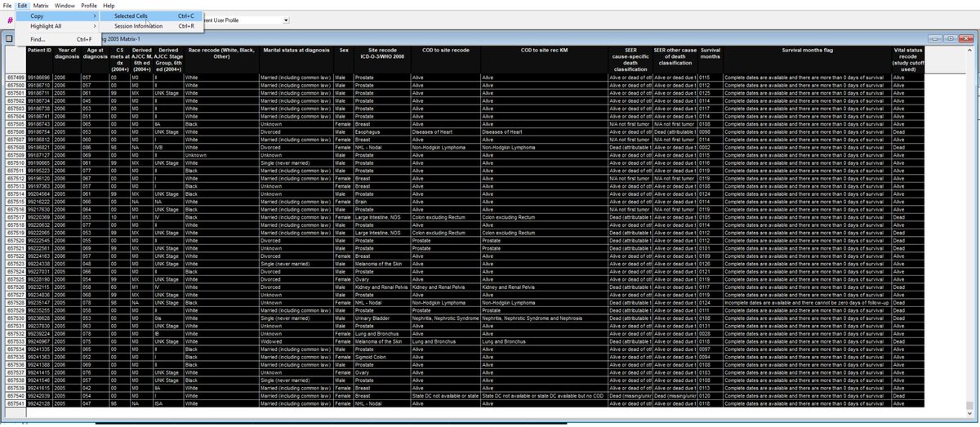Click the survival months cell 0098
The image size is (980, 427).
coord(710,131)
